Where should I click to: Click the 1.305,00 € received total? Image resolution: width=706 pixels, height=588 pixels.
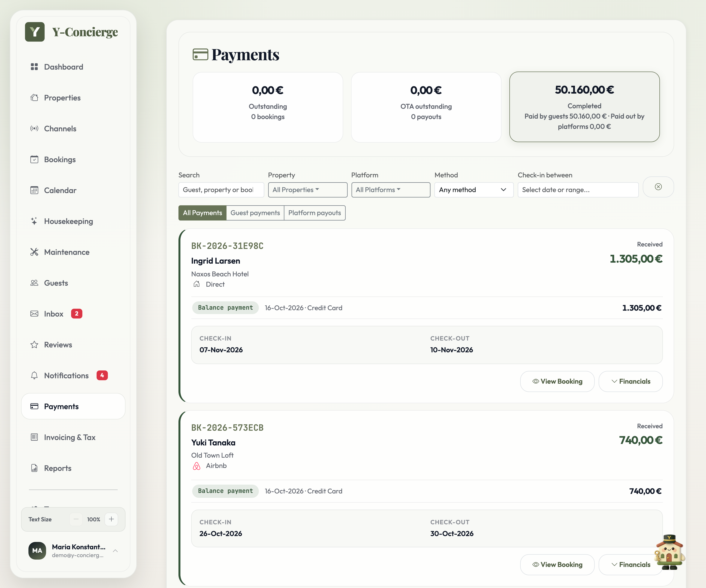click(x=636, y=259)
